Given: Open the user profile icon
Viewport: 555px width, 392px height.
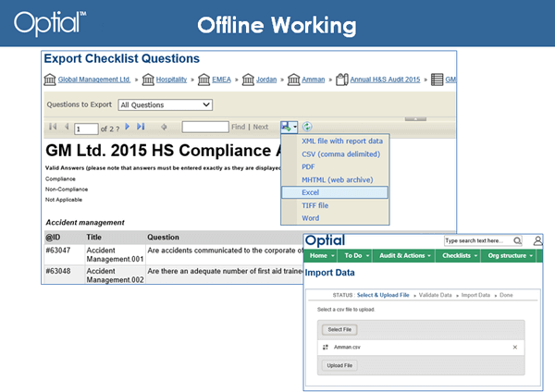Looking at the screenshot, I should pos(537,241).
